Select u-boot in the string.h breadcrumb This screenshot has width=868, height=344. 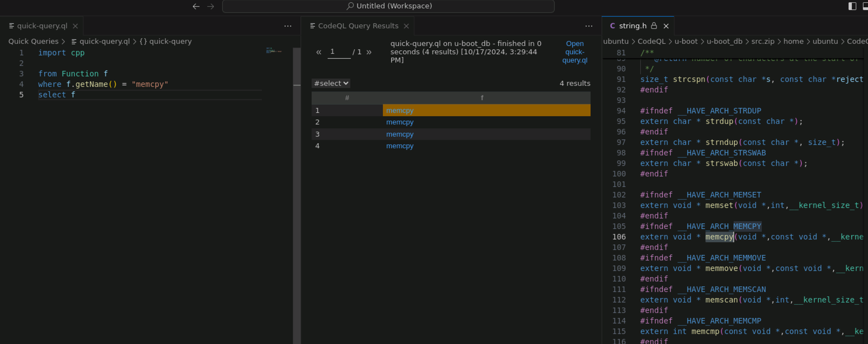point(686,41)
